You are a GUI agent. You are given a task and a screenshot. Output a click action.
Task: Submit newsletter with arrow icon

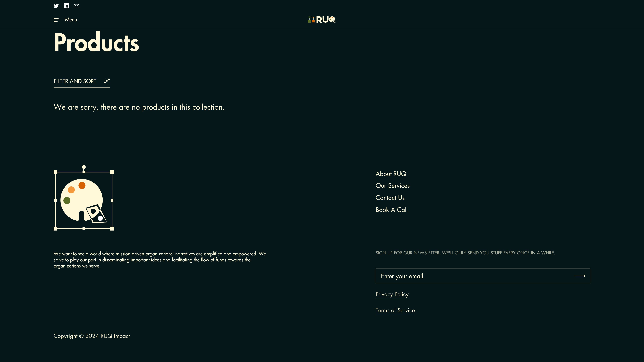tap(579, 276)
